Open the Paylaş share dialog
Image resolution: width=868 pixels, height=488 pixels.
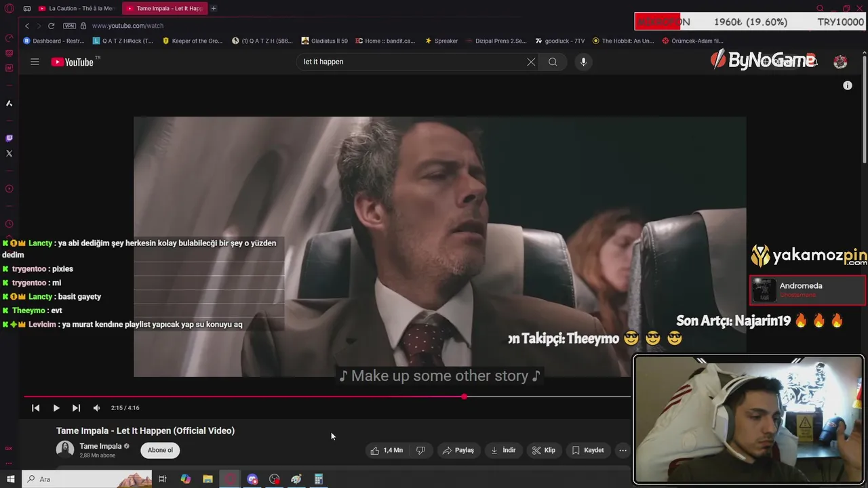(x=458, y=450)
